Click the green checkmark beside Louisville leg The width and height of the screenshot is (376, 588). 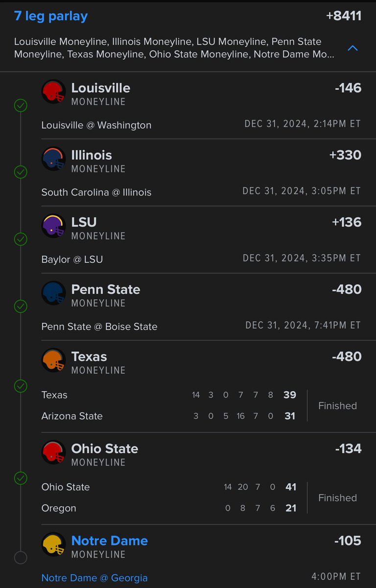(x=21, y=105)
